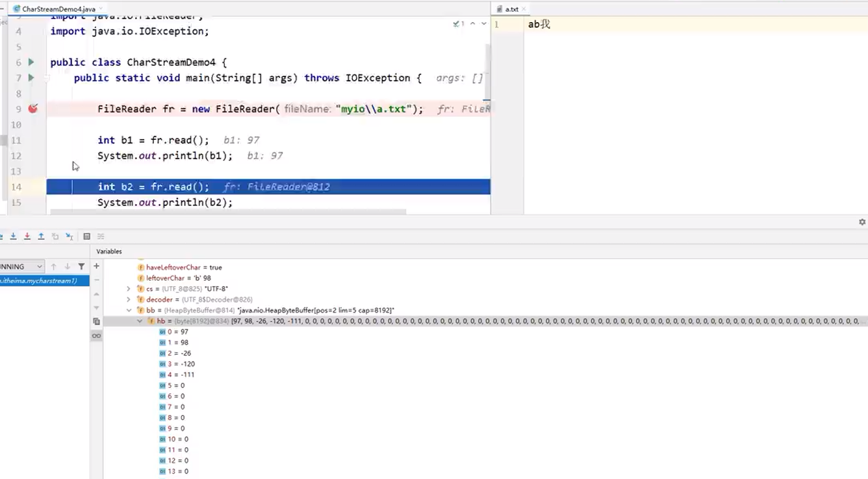Select the mycharstream1 stack frame
Image resolution: width=868 pixels, height=479 pixels.
tap(44, 281)
